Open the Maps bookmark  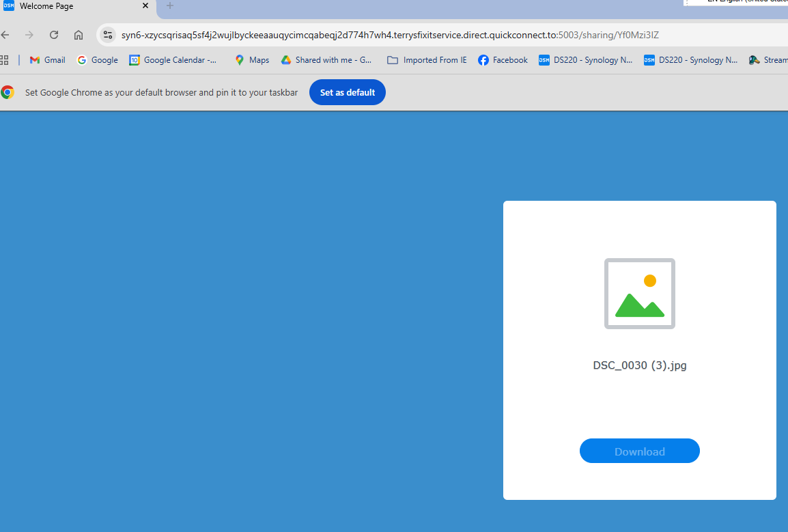click(x=251, y=60)
